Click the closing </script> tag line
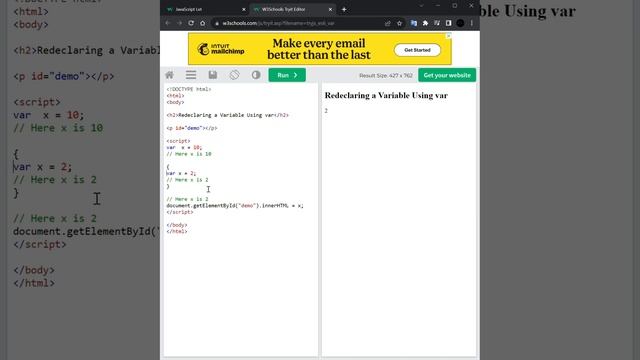The height and width of the screenshot is (360, 640). point(180,212)
